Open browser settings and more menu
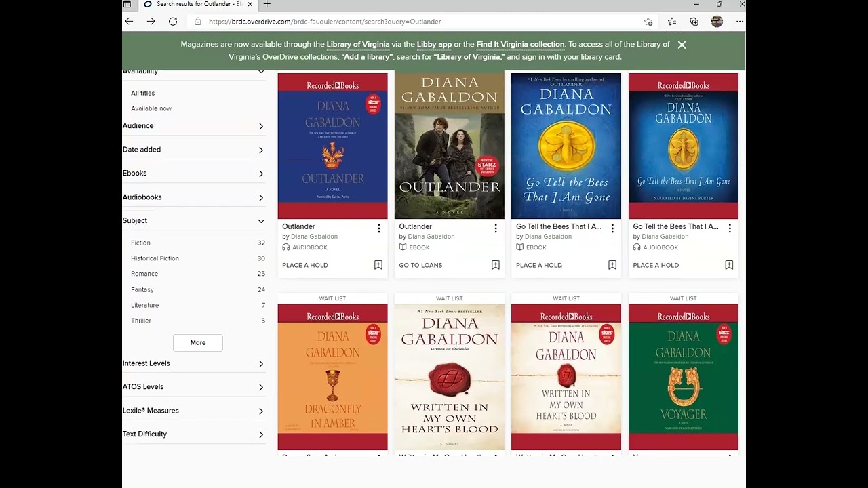This screenshot has height=488, width=868. 740,22
